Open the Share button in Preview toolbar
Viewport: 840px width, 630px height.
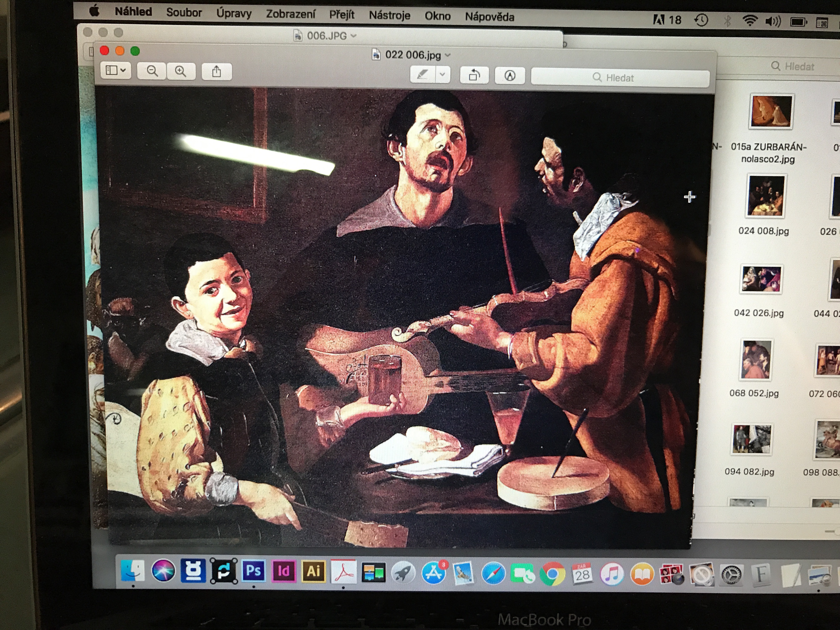pyautogui.click(x=216, y=71)
